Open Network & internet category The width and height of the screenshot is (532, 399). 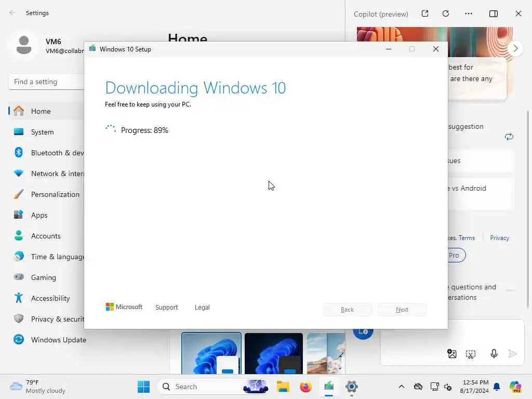pyautogui.click(x=46, y=174)
